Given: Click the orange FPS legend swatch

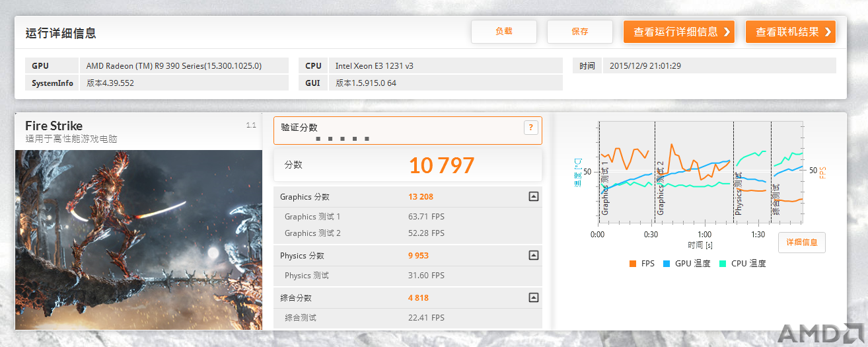Looking at the screenshot, I should click(x=632, y=263).
